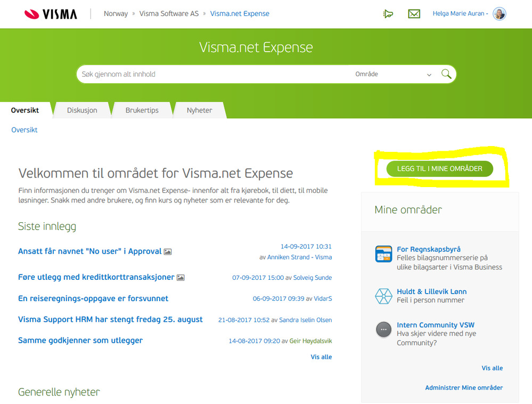Click the date 14-08-2017 09:20
This screenshot has width=532, height=404.
255,341
